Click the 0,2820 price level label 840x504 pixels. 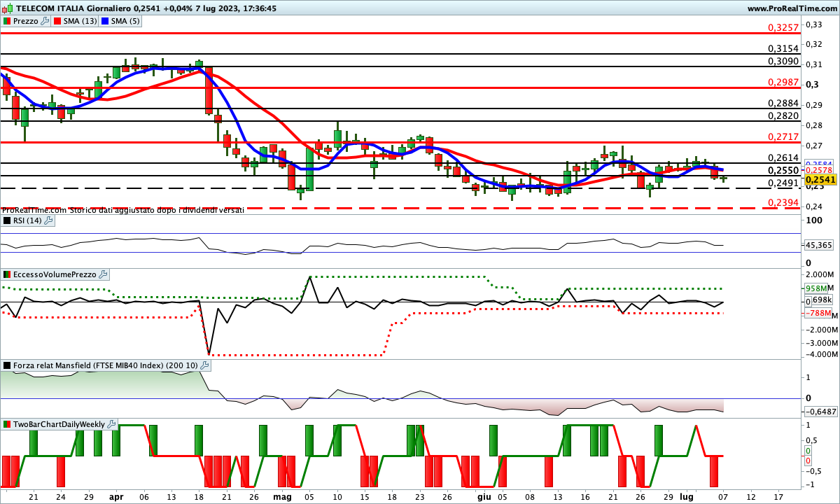point(783,115)
